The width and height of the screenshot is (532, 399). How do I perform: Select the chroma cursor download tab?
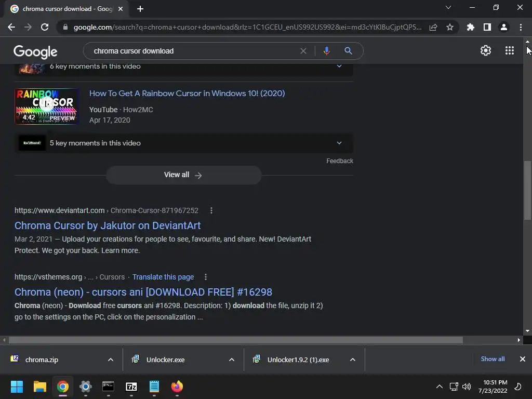[67, 9]
